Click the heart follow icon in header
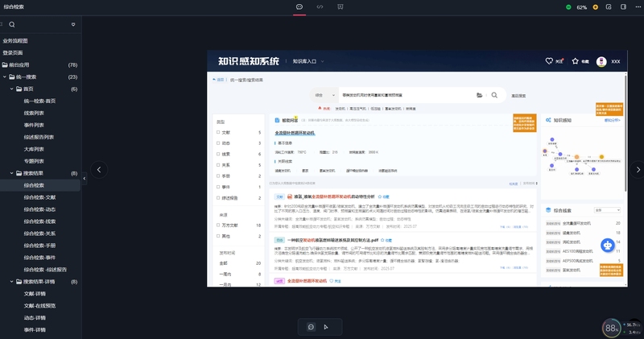The image size is (644, 339). click(549, 61)
